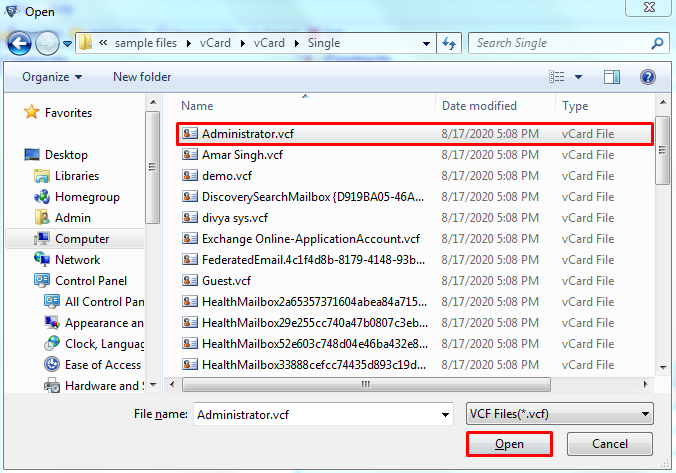Expand the File name dropdown arrow
676x473 pixels.
[445, 415]
